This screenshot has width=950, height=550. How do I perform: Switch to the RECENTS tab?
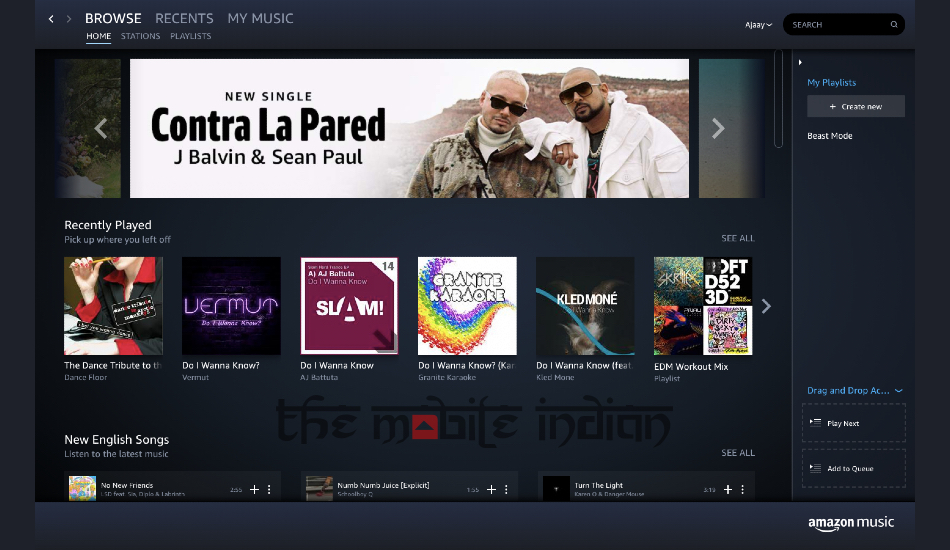click(184, 18)
